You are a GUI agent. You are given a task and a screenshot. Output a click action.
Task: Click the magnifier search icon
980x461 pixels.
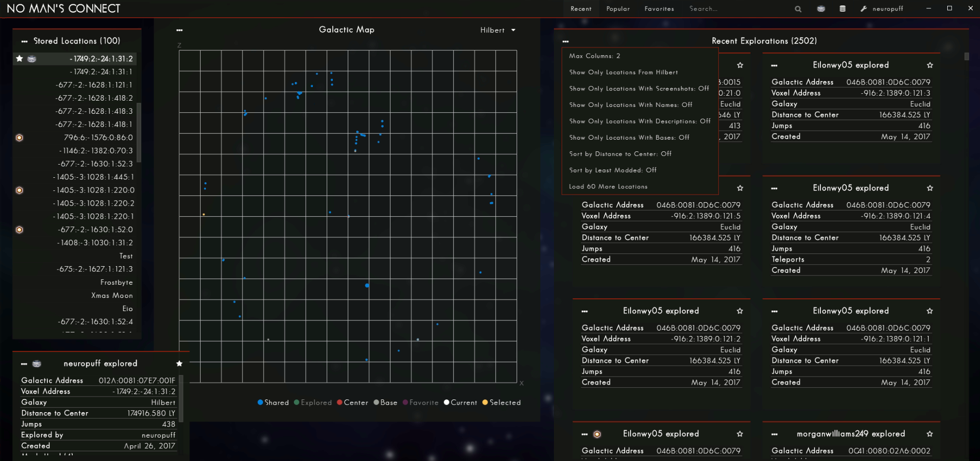pos(798,9)
